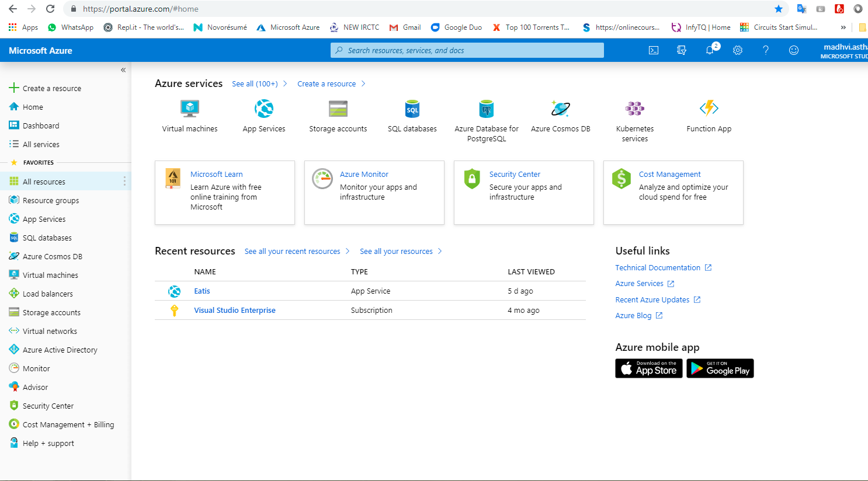The width and height of the screenshot is (868, 481).
Task: Click See all your resources link
Action: 396,252
